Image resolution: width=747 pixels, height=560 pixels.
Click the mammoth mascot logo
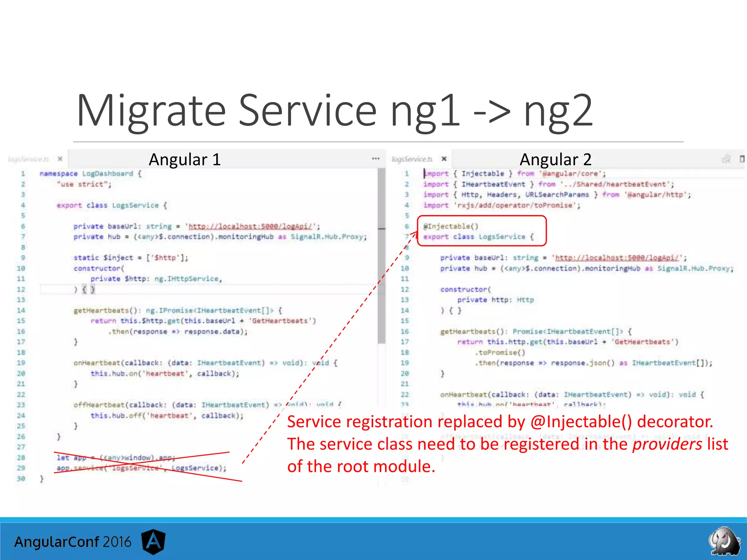pyautogui.click(x=724, y=542)
